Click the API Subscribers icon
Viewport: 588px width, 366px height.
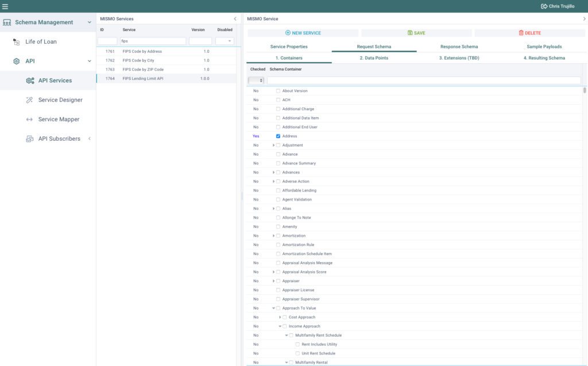pos(30,139)
